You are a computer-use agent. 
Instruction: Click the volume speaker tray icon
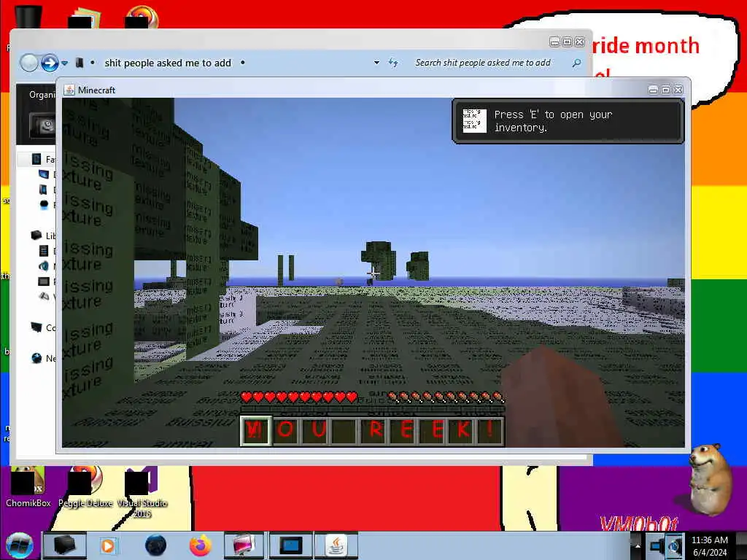[x=675, y=545]
